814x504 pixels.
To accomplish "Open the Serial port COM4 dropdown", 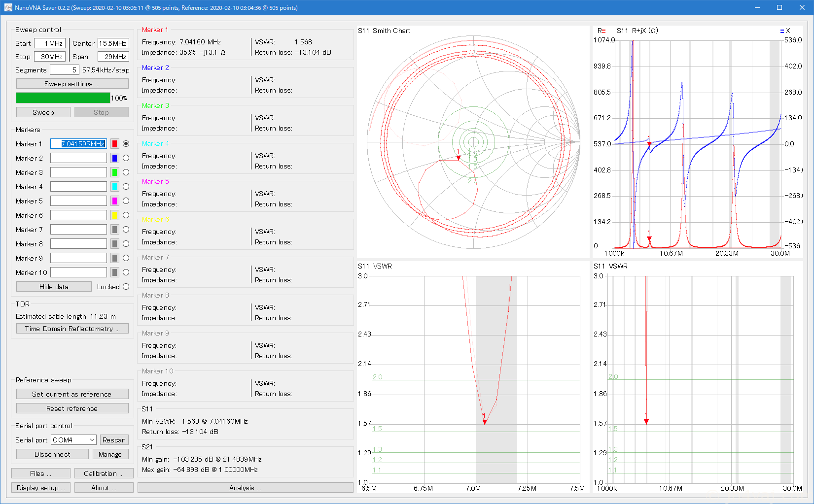I will coord(73,440).
